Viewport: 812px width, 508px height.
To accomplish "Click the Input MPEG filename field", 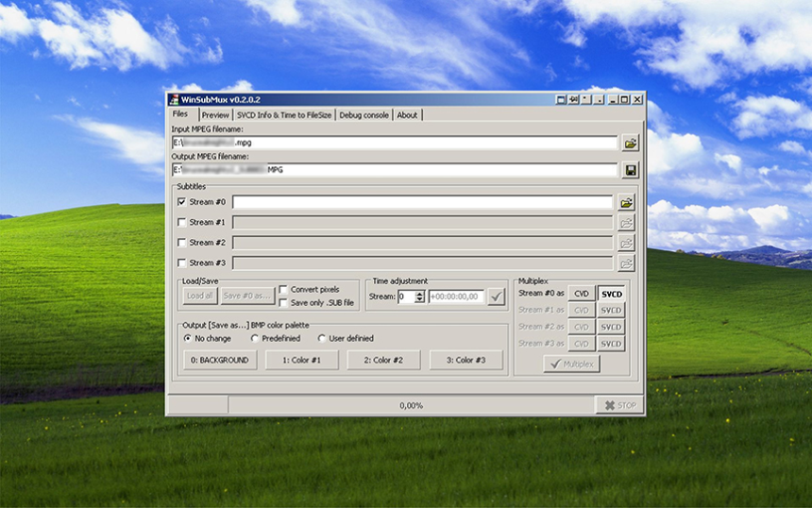I will [395, 143].
